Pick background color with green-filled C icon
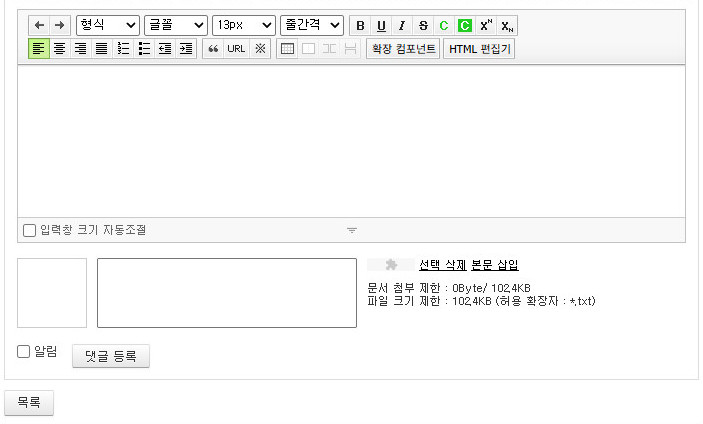The image size is (703, 424). (465, 26)
